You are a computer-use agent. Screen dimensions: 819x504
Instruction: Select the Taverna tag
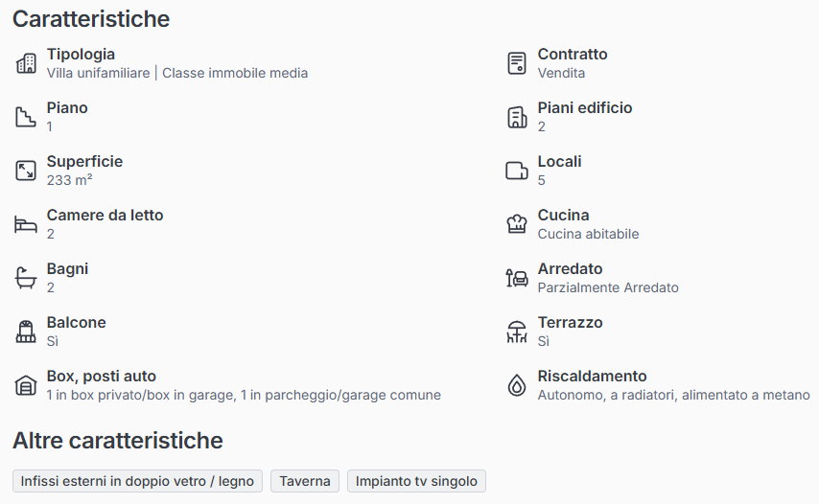(x=305, y=481)
